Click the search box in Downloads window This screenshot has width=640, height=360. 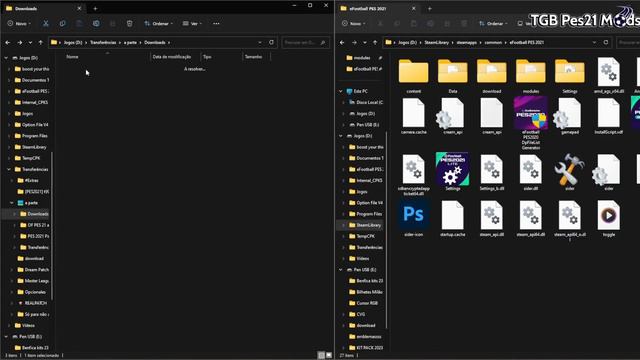305,42
